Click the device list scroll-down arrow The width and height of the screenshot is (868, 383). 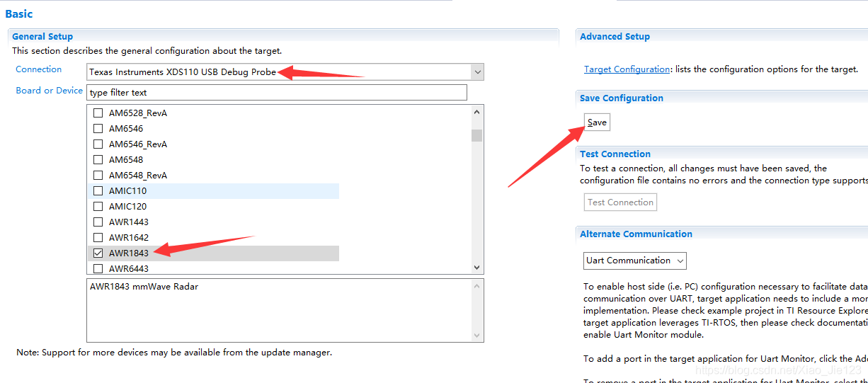(477, 268)
